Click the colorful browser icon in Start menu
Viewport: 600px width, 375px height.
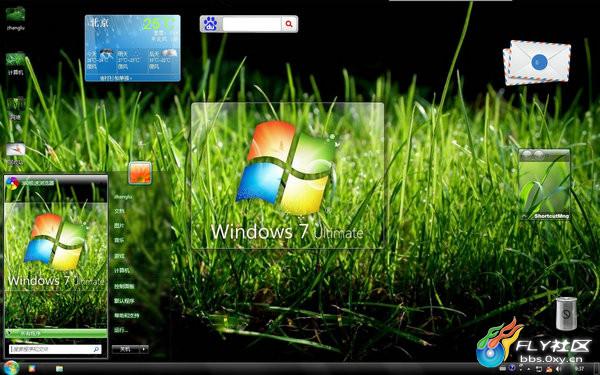[12, 183]
